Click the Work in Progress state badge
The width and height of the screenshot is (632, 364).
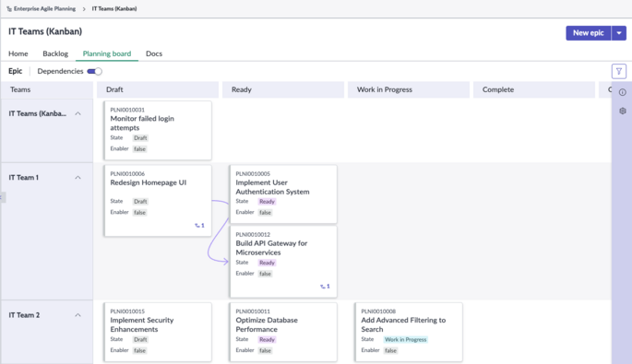[405, 339]
